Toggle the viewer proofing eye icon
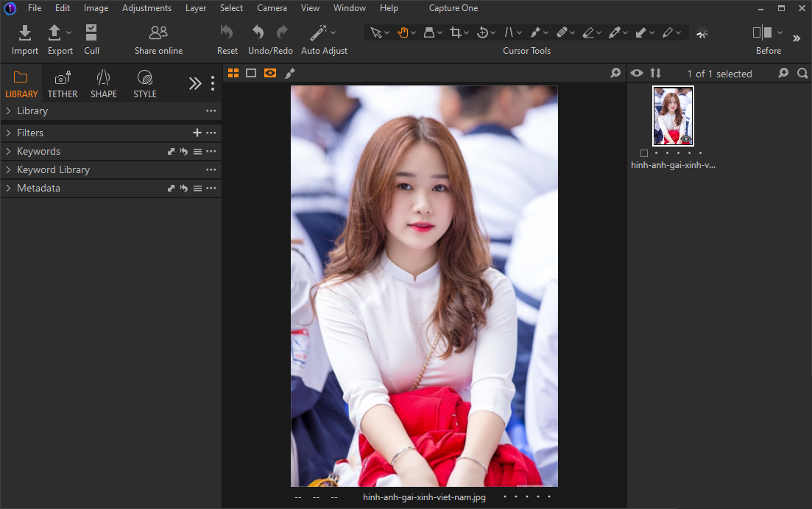Viewport: 812px width, 509px height. tap(636, 73)
